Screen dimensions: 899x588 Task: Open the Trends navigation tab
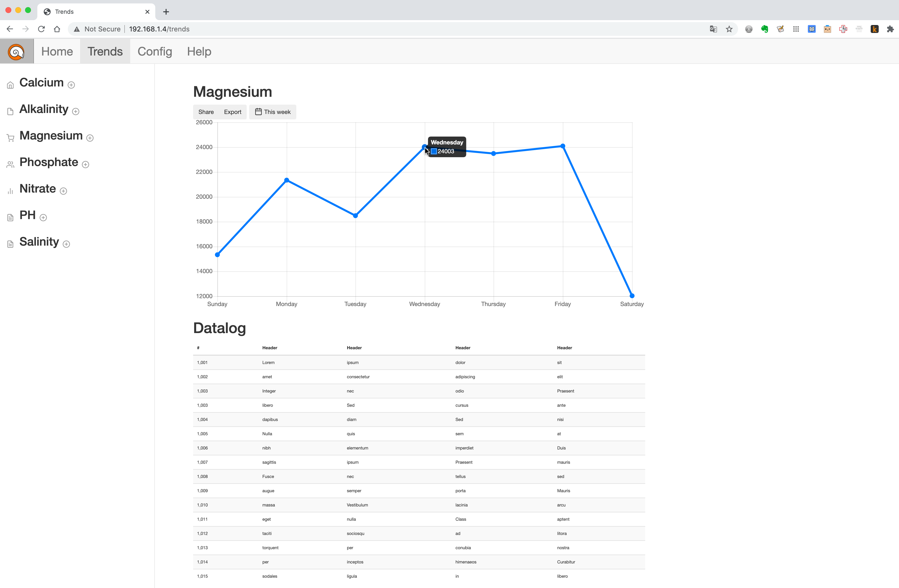(105, 51)
